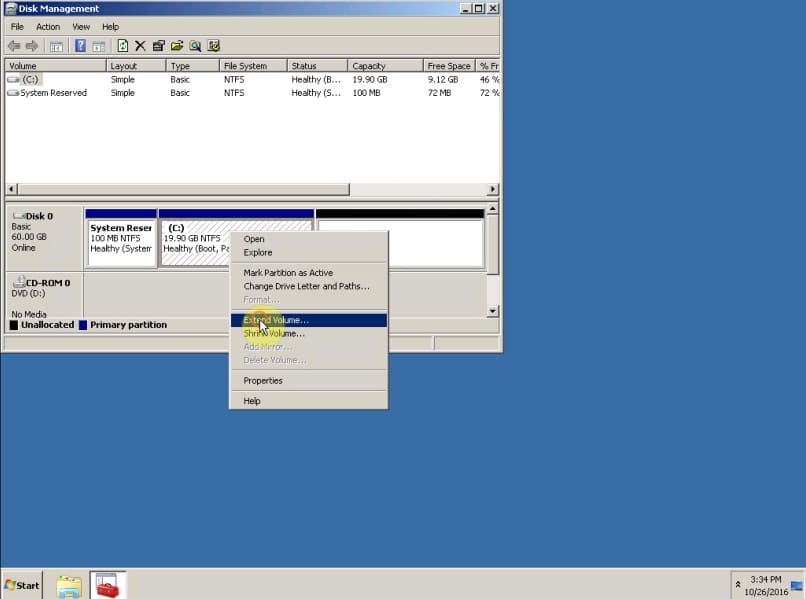The width and height of the screenshot is (806, 599).
Task: Click the Start button
Action: (20, 585)
